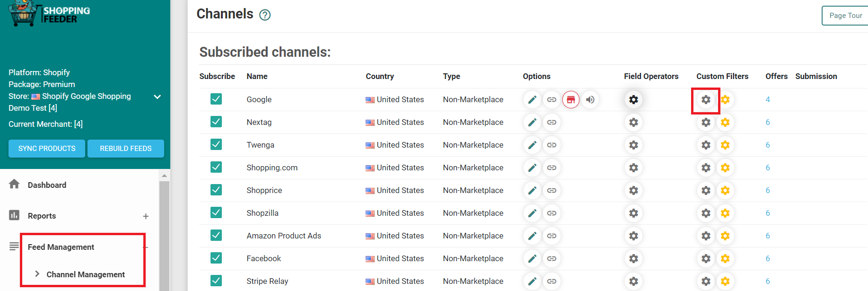Click the REBUILD FEEDS button
The image size is (868, 291).
coord(126,149)
